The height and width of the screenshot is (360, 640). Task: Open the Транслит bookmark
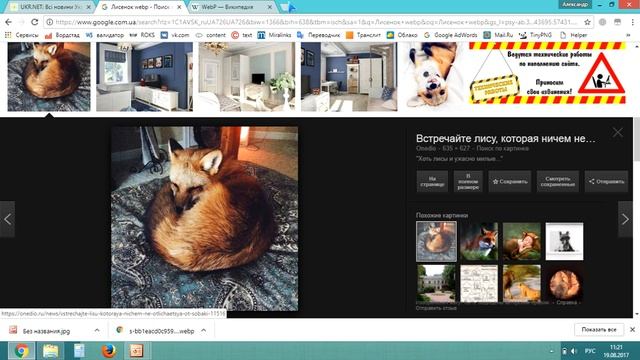(363, 35)
